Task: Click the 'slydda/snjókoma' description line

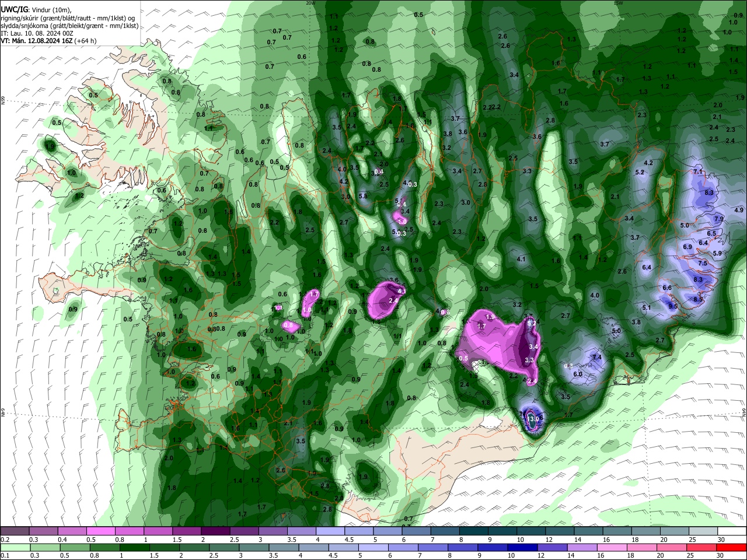Action: click(x=69, y=26)
